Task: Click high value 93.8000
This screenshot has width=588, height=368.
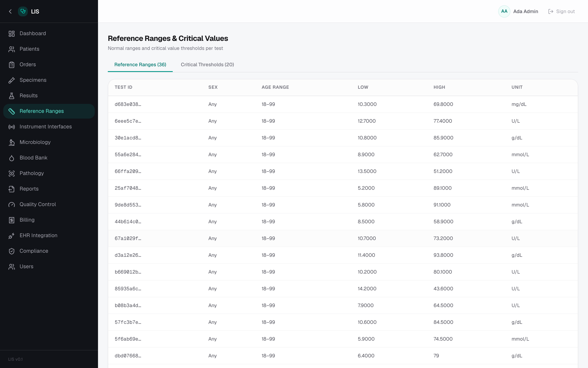Action: point(443,255)
